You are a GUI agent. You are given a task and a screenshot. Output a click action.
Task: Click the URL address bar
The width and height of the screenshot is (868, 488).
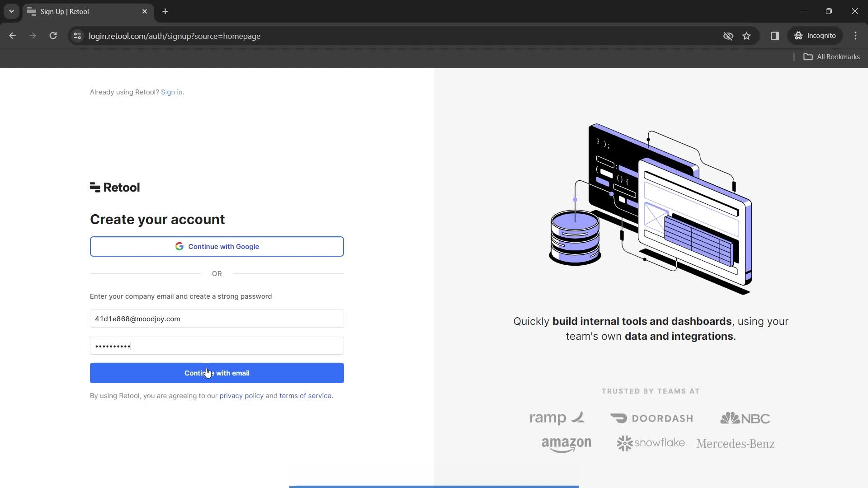(175, 36)
